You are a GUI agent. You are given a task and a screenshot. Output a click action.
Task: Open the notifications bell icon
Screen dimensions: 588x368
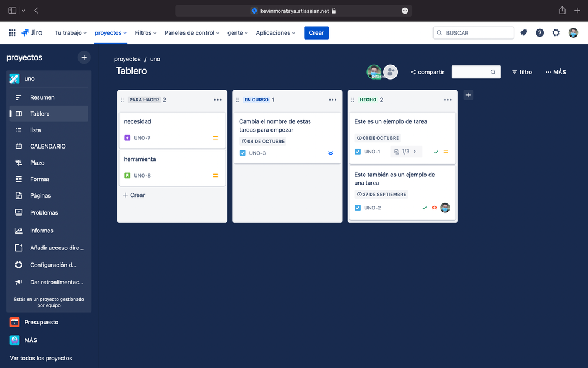pos(524,32)
